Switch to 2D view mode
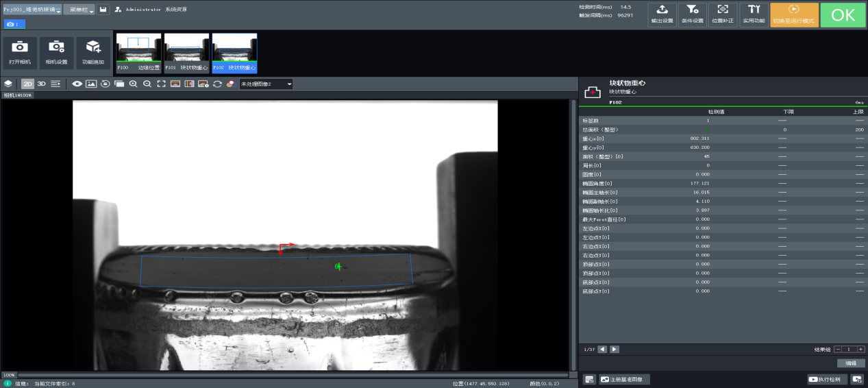868x388 pixels. click(27, 84)
